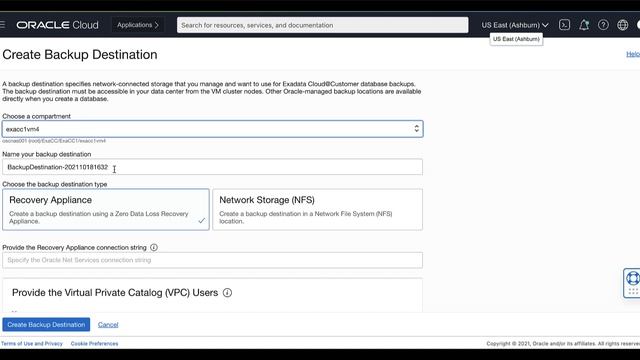Open the help question mark icon

603,25
